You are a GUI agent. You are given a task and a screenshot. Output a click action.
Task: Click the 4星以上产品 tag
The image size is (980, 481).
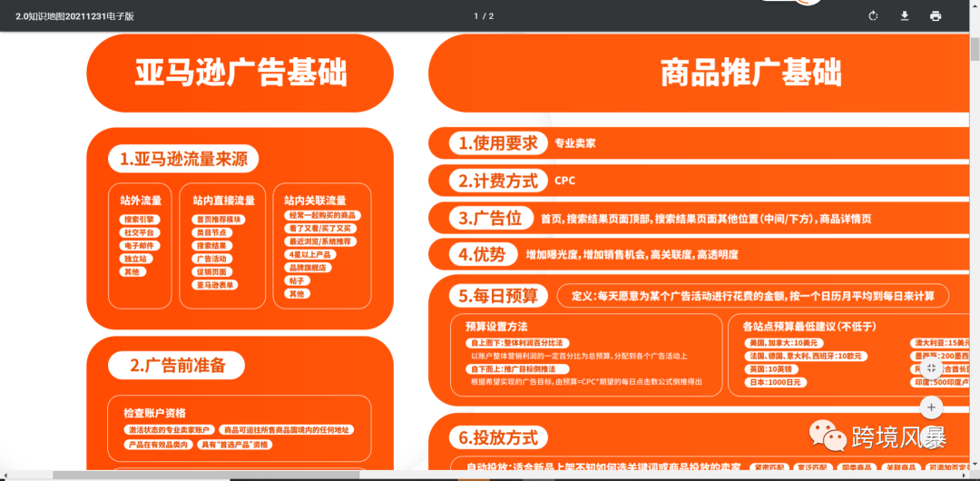pos(310,255)
